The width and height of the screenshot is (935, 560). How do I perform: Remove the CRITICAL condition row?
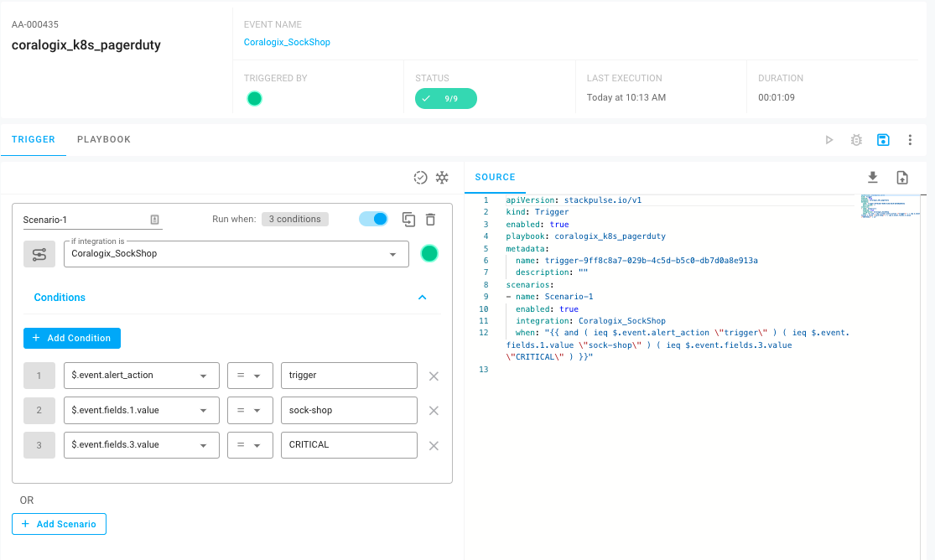tap(434, 446)
